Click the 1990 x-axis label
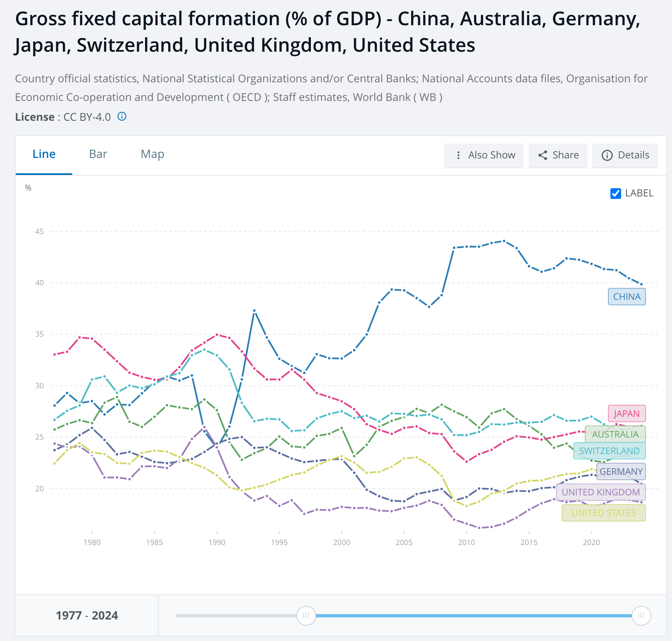This screenshot has width=672, height=641. point(217,542)
